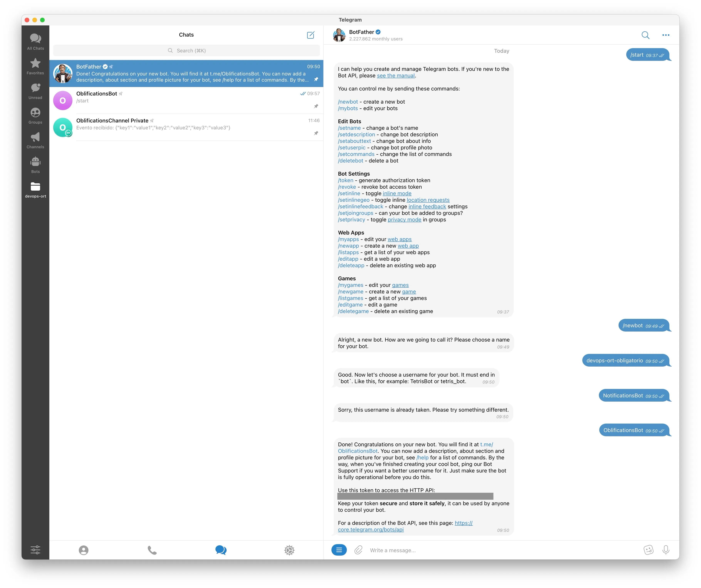
Task: Click the BotFather avatar in chat header
Action: (x=339, y=35)
